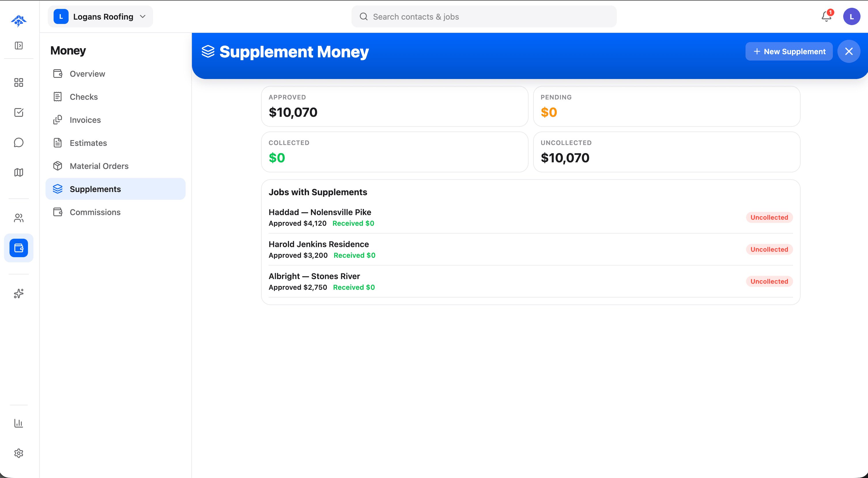This screenshot has width=868, height=478.
Task: Click Uncollected badge on Haddad row
Action: tap(769, 217)
